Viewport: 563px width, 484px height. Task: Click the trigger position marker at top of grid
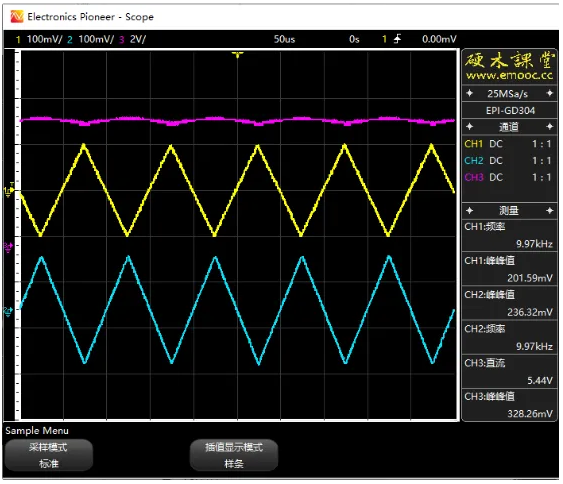click(237, 55)
